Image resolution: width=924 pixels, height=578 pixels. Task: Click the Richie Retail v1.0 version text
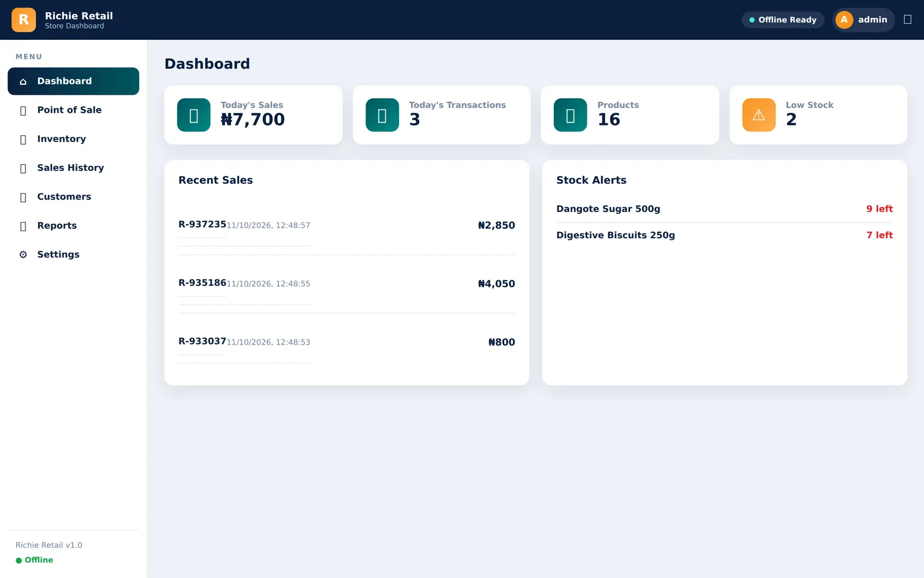49,545
